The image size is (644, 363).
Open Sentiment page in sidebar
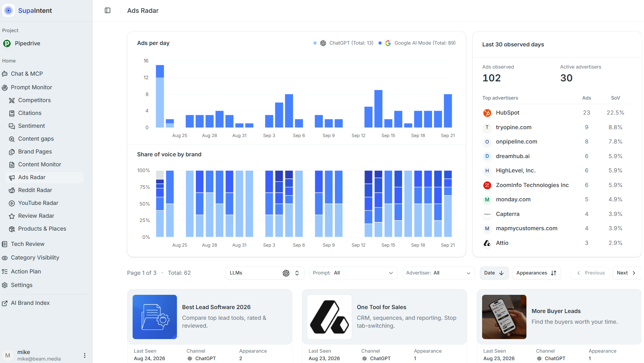click(x=44, y=126)
